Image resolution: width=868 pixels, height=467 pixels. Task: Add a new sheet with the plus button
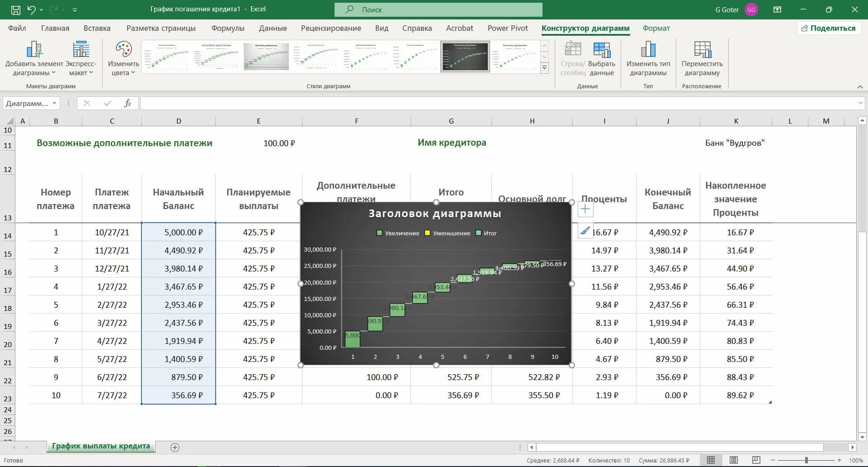(x=175, y=446)
